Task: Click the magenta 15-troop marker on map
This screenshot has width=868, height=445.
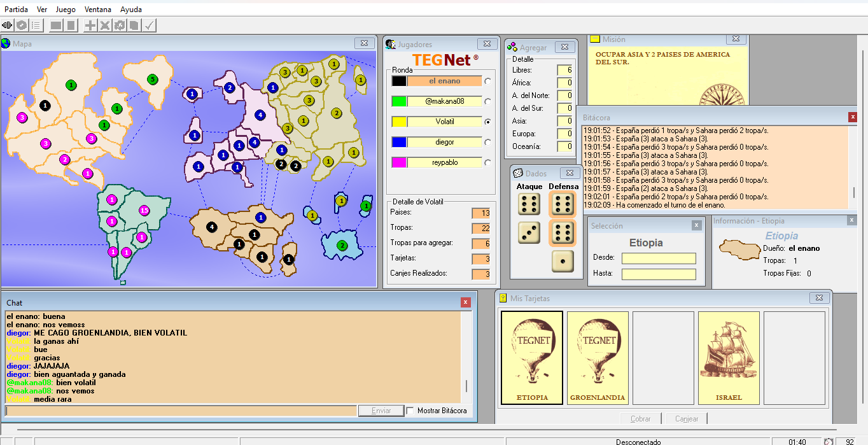Action: (144, 211)
